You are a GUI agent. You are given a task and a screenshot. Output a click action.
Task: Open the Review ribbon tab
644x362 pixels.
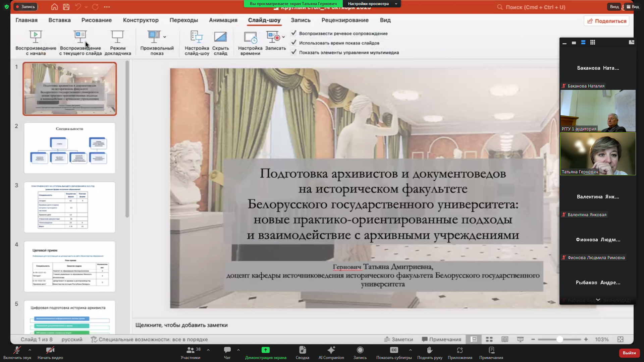(345, 20)
